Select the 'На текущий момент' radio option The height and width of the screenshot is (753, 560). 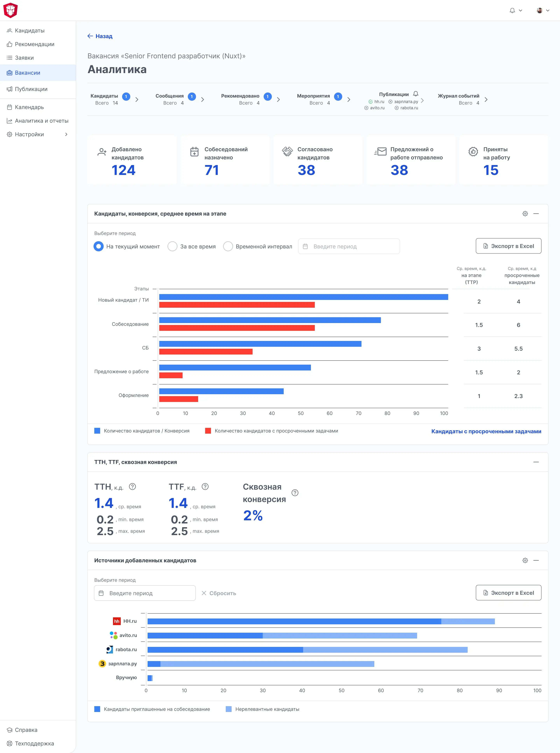(99, 246)
